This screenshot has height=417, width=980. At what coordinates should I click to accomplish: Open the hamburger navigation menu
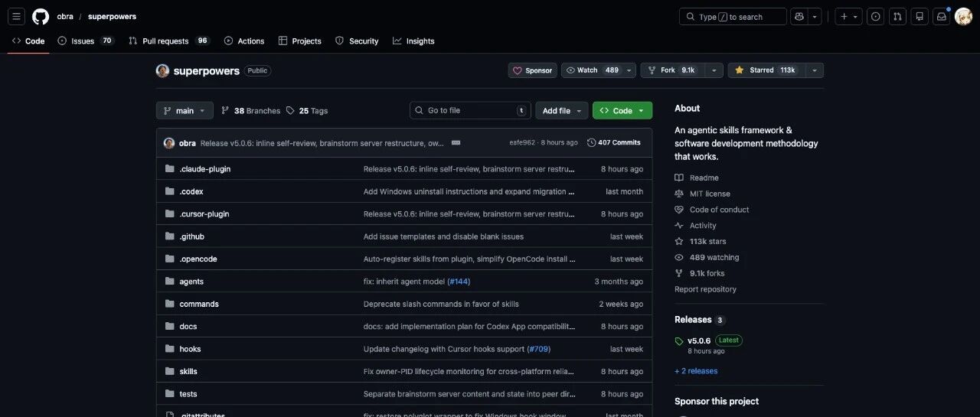[17, 16]
